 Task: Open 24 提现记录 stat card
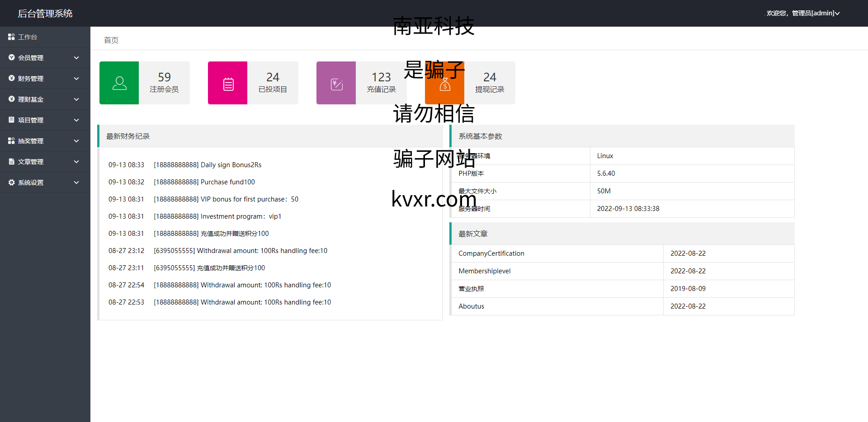coord(470,83)
